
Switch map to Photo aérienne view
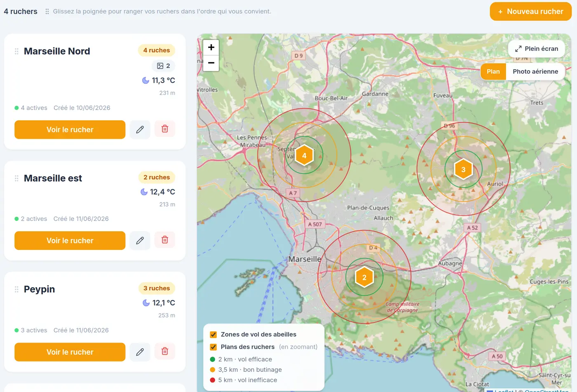(535, 72)
